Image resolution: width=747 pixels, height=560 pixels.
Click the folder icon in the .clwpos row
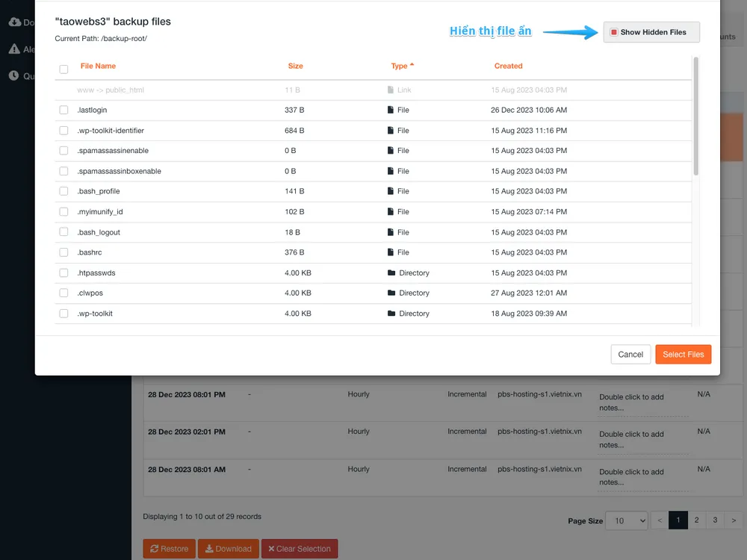click(x=391, y=293)
